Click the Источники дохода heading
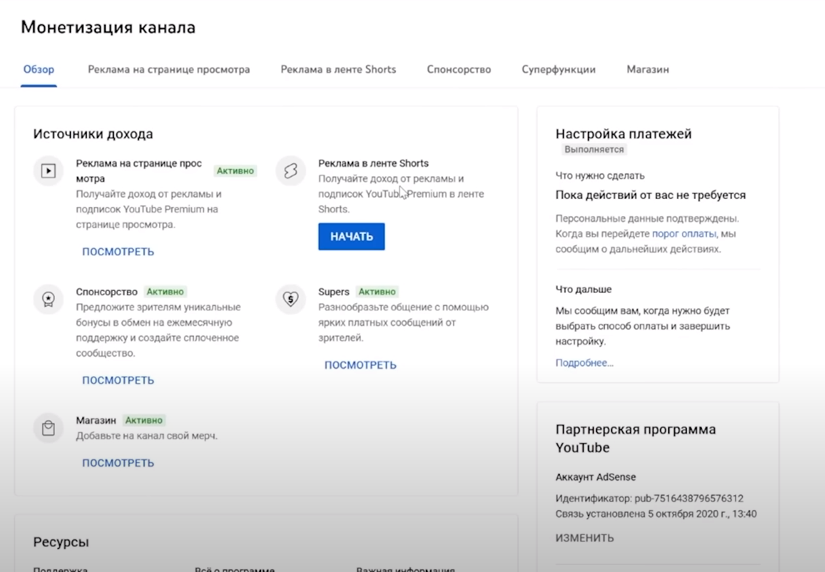Image resolution: width=825 pixels, height=572 pixels. tap(93, 134)
